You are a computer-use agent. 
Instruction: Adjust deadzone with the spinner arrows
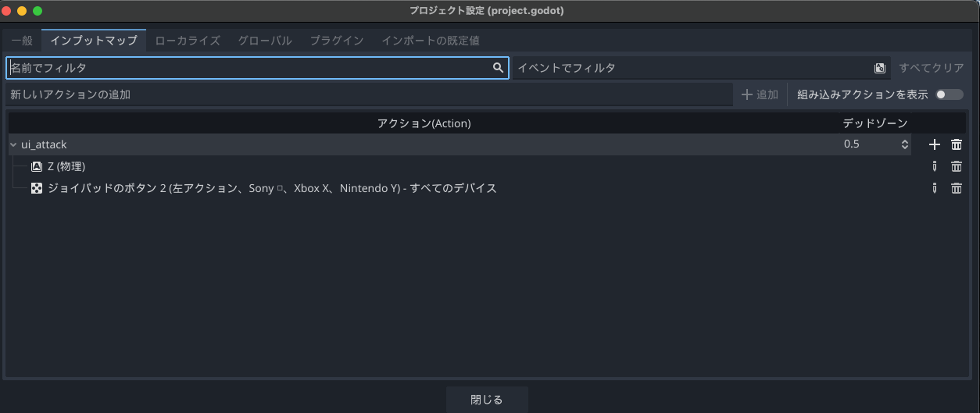(905, 144)
